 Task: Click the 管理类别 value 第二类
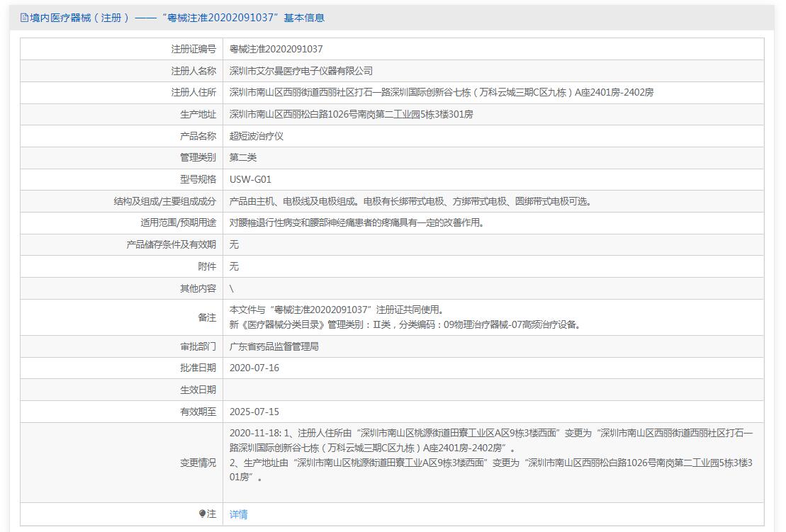[243, 157]
